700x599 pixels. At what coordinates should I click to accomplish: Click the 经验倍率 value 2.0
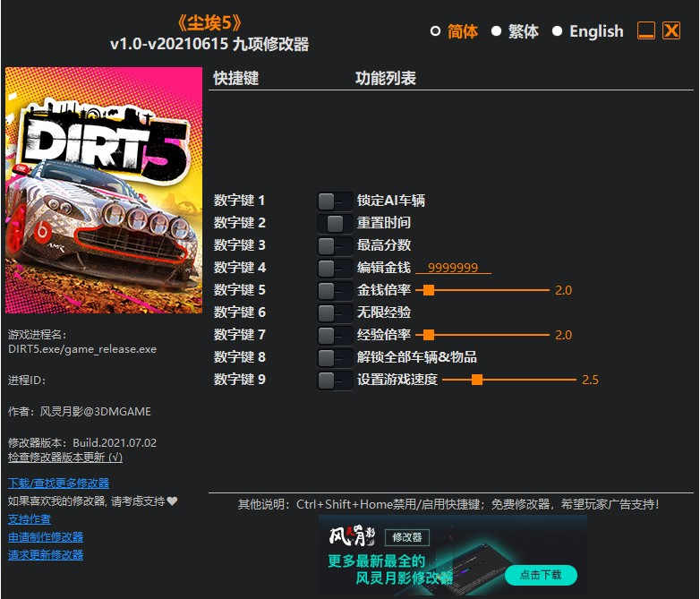tap(563, 335)
